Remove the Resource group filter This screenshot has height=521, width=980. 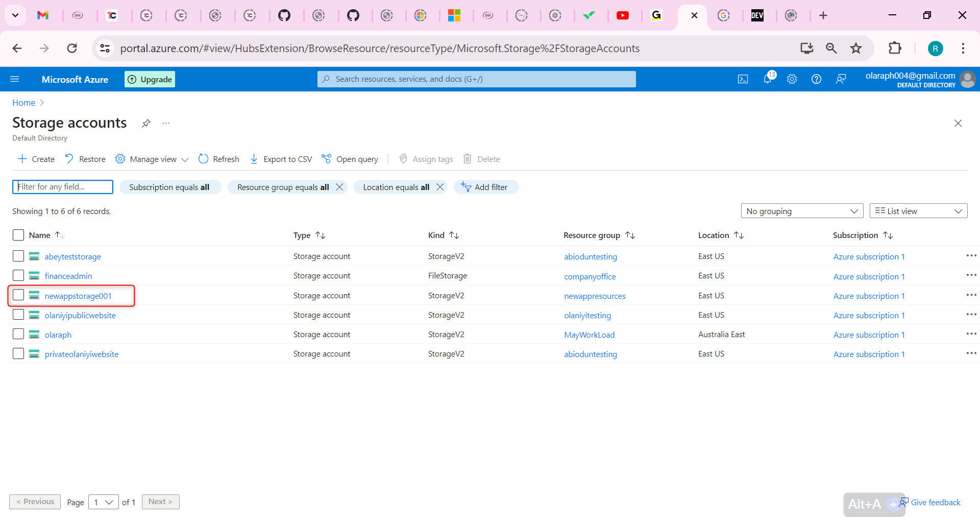(339, 187)
